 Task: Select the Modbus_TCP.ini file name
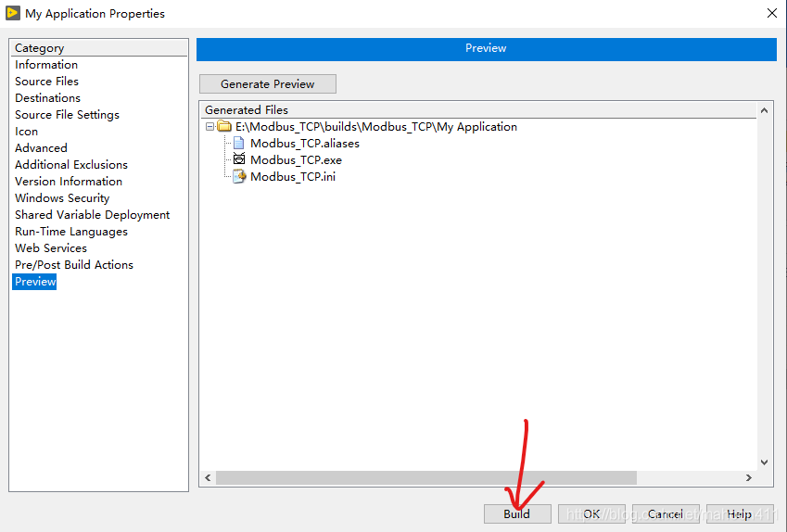293,177
